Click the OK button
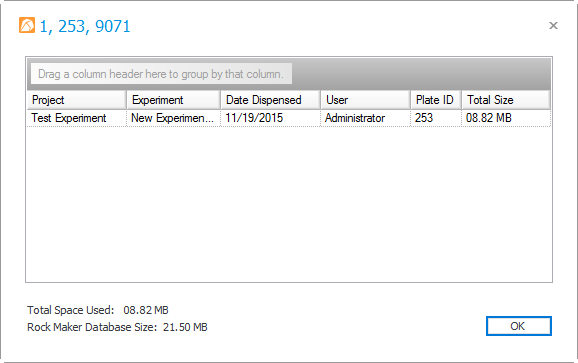 519,326
